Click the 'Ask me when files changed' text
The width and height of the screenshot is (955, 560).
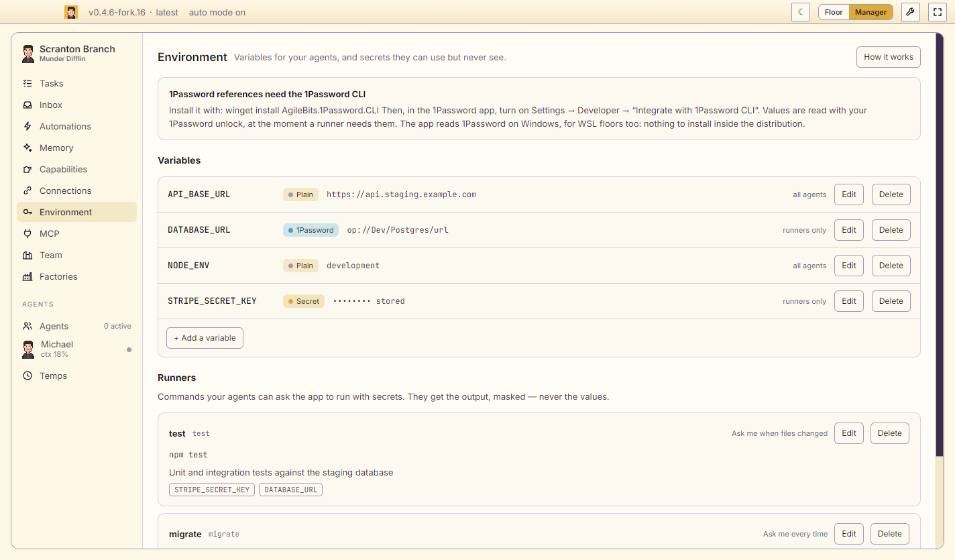779,433
